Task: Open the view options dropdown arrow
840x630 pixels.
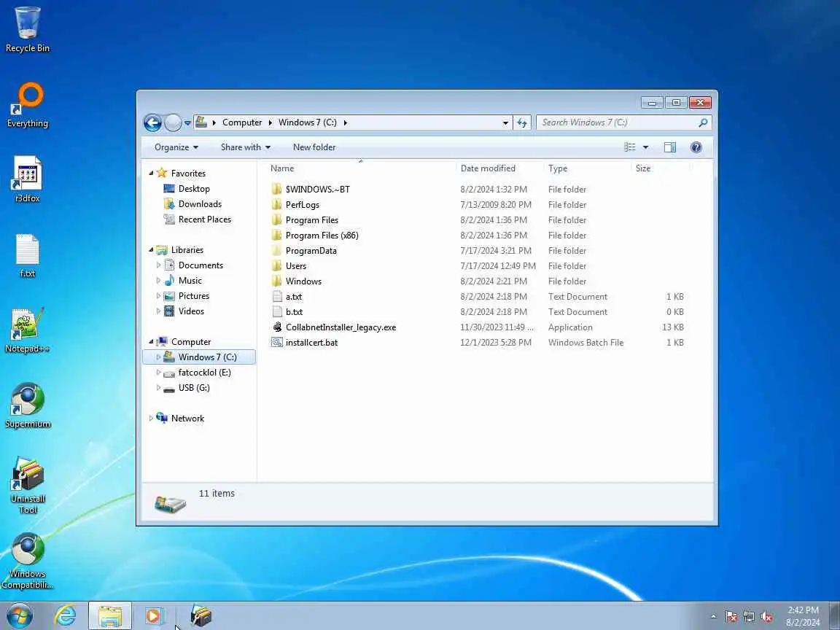Action: (x=645, y=147)
